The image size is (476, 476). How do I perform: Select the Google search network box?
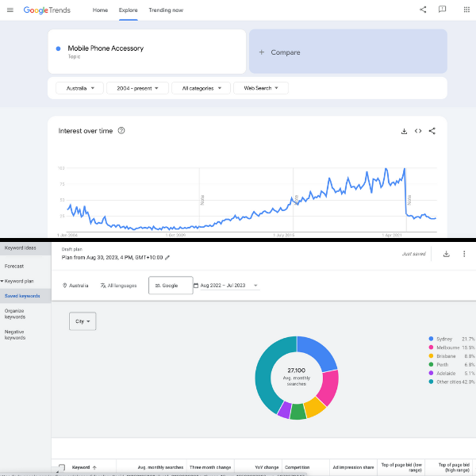[171, 286]
